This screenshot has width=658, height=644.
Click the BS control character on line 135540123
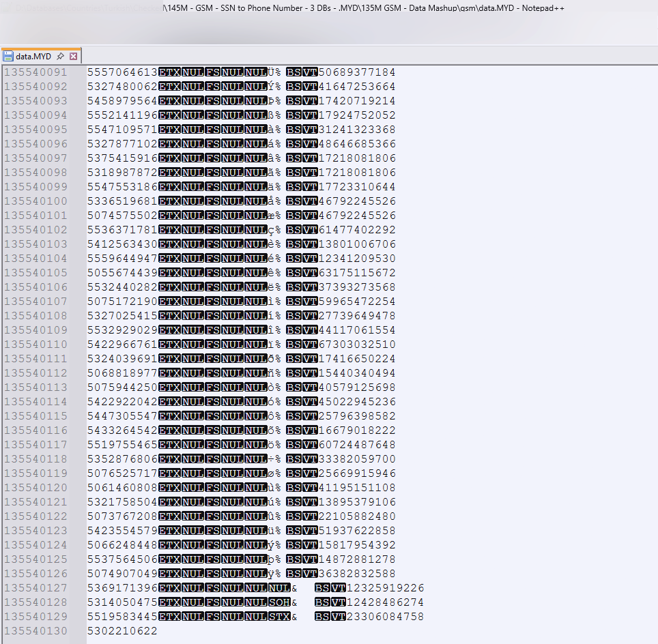[x=294, y=531]
